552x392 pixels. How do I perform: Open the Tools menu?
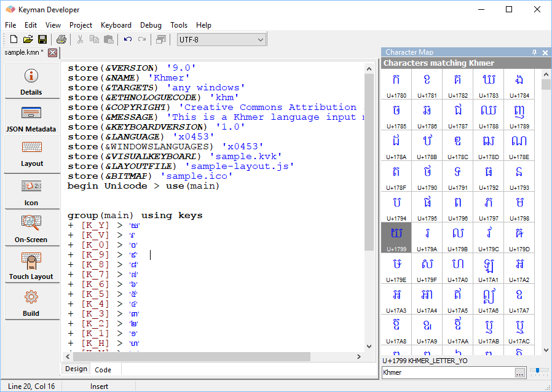click(179, 25)
